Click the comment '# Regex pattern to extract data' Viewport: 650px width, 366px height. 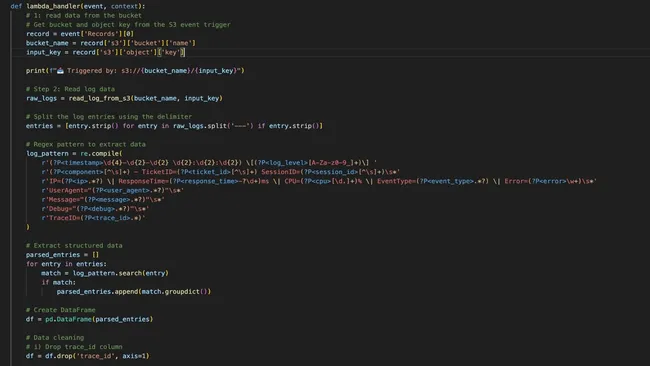[86, 144]
